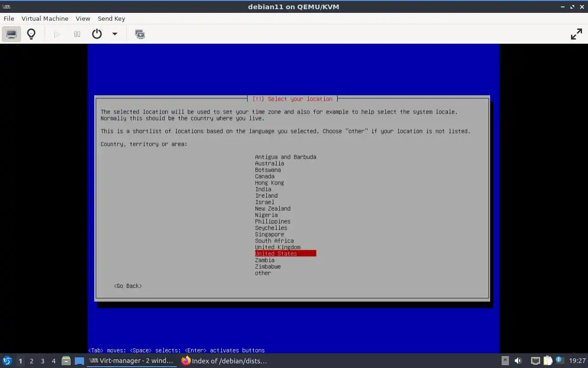
Task: Click the Run virtual machine play icon
Action: click(x=57, y=34)
